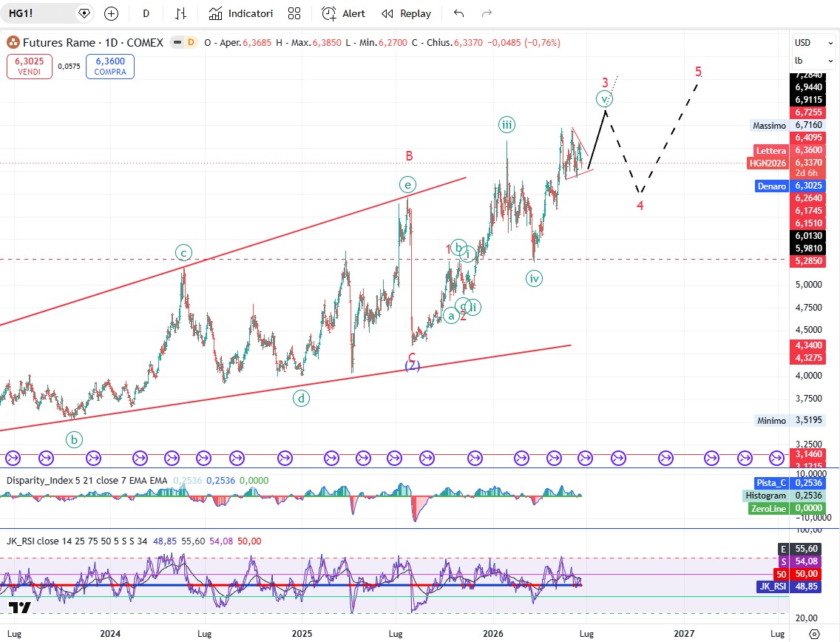Click the diamond badge next to HG1!
This screenshot has width=840, height=642.
tap(84, 13)
